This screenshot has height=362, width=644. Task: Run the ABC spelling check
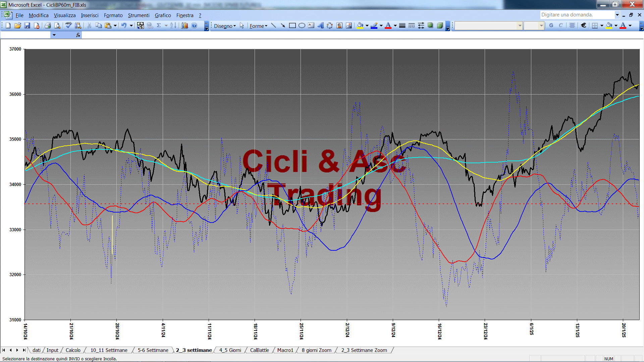tap(68, 25)
